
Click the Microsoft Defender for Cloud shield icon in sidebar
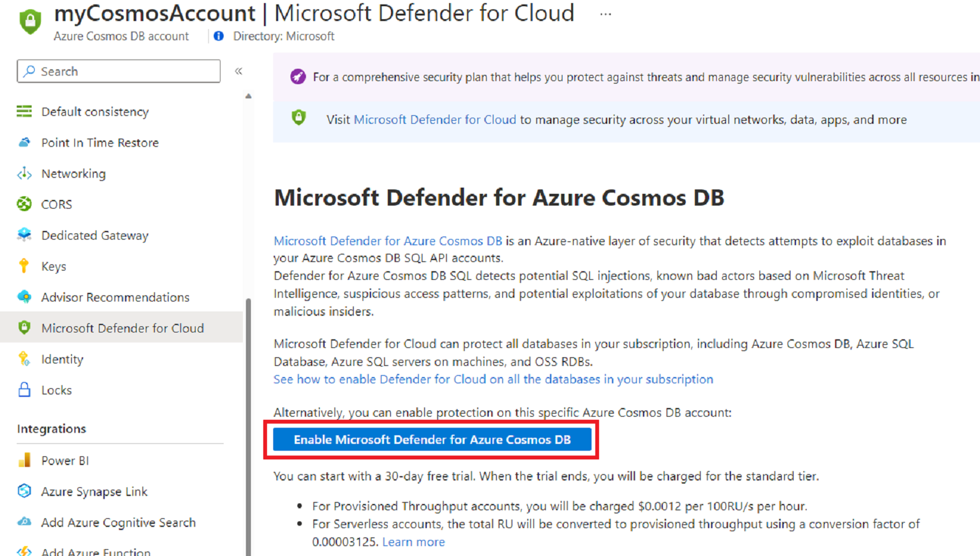click(24, 328)
